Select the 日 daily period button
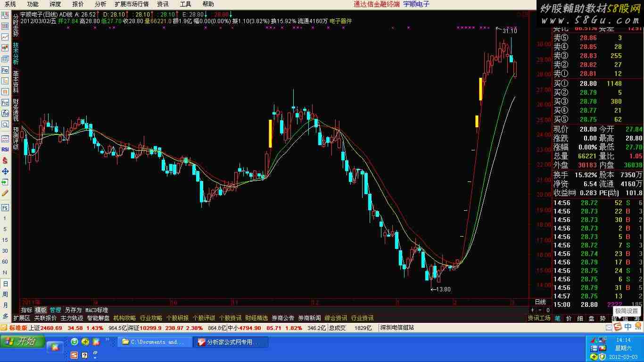Screen dimensions: 644x362 point(5,284)
